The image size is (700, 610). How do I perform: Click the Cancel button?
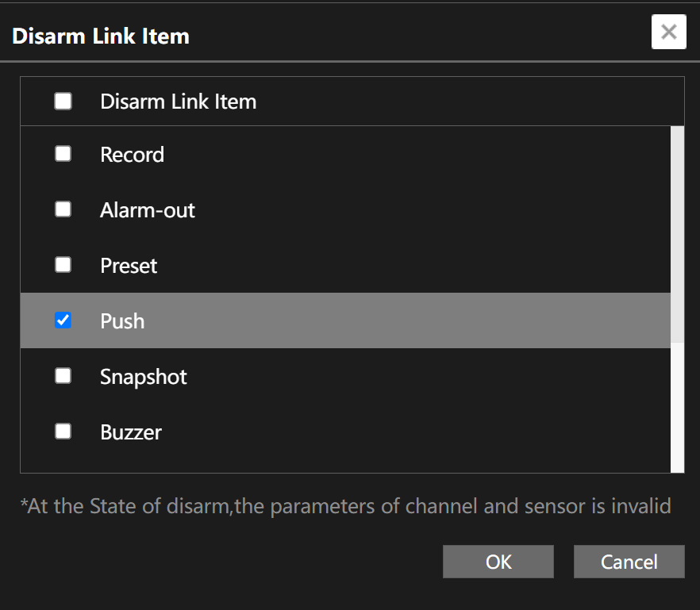click(629, 562)
